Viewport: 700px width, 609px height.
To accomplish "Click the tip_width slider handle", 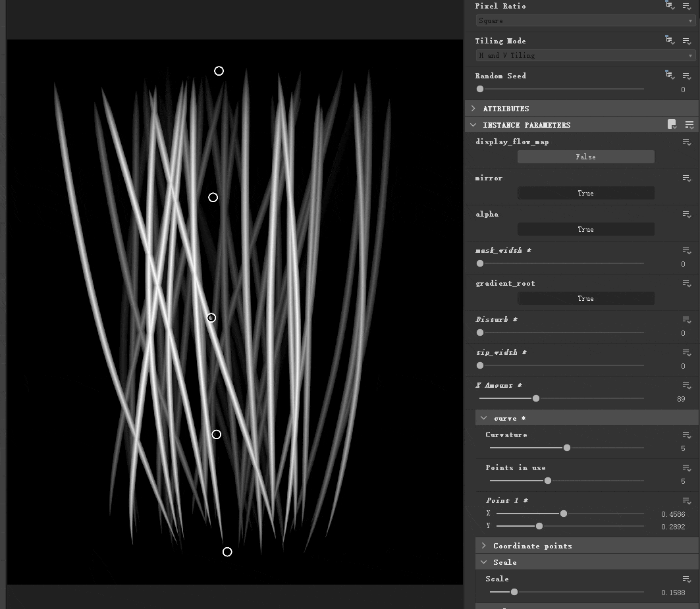I will pos(480,365).
